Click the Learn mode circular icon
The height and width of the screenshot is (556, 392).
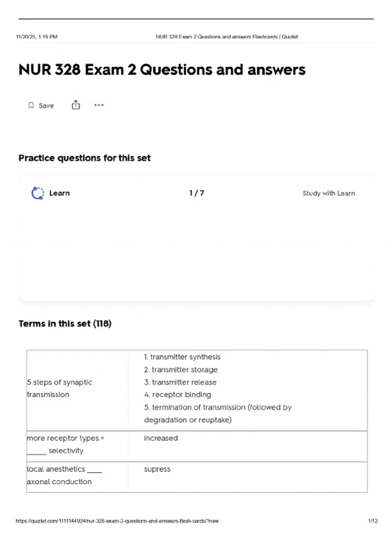[38, 193]
